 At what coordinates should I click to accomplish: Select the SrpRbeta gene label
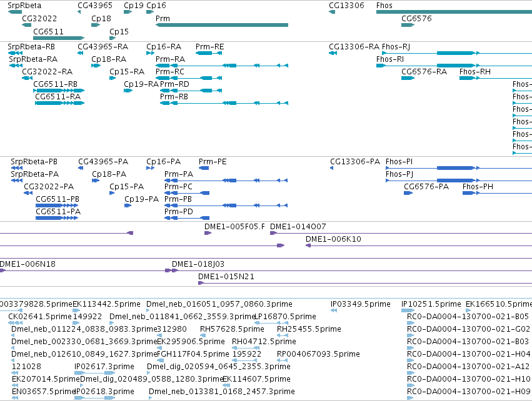[x=24, y=6]
